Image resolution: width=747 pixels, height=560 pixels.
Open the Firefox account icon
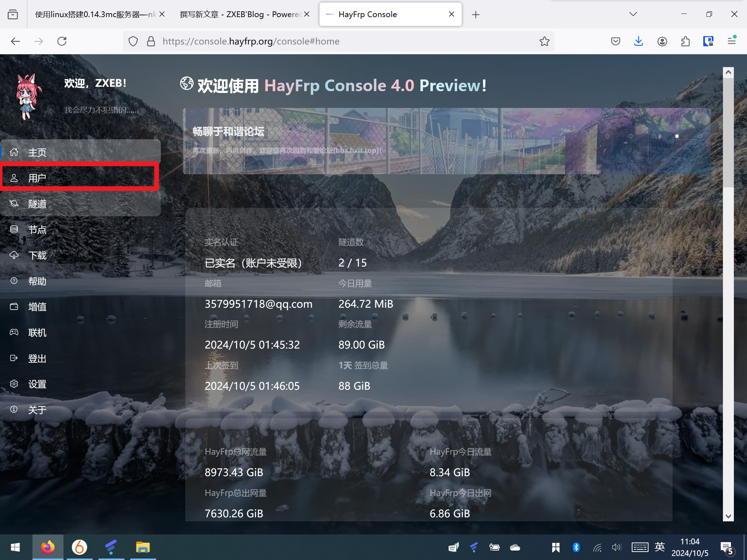pos(662,41)
